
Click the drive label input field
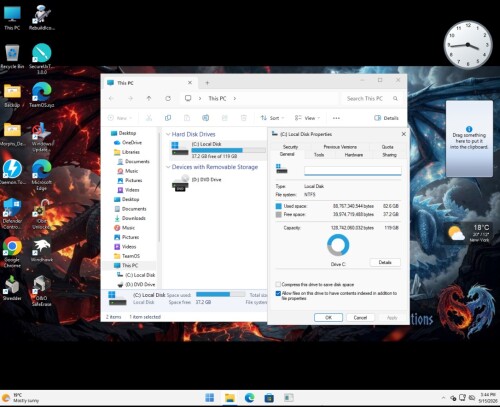[x=353, y=171]
